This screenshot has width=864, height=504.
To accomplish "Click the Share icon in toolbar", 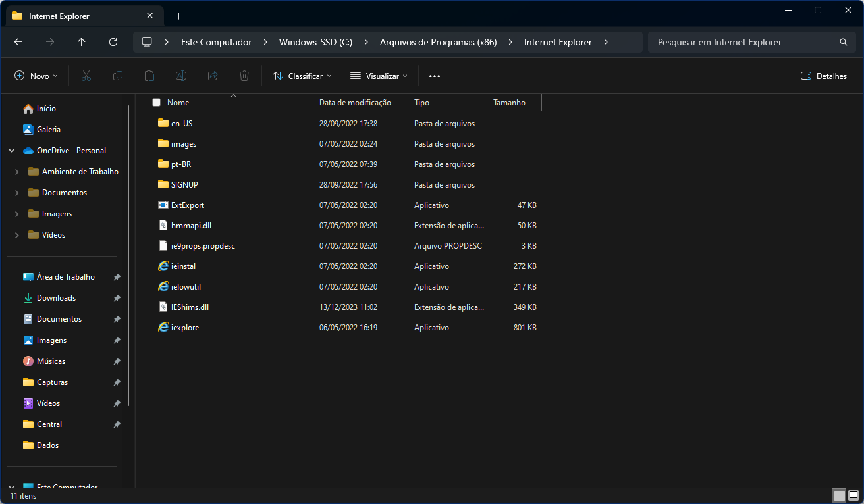I will (213, 76).
